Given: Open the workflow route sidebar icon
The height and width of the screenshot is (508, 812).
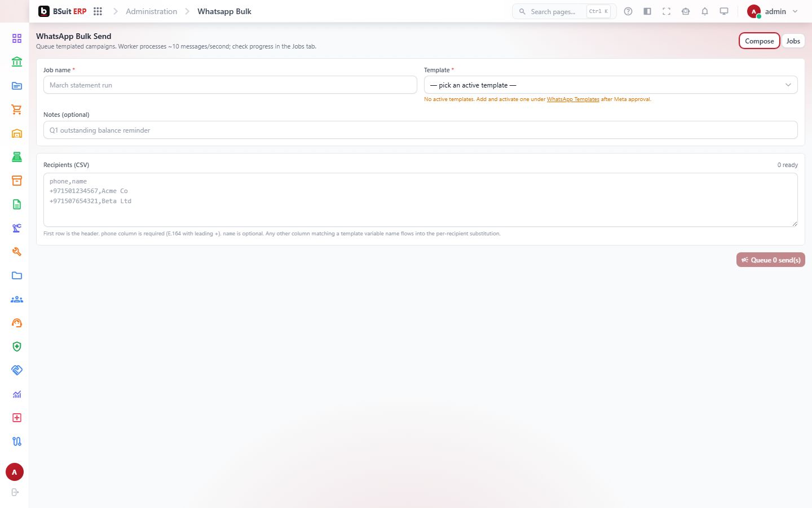Looking at the screenshot, I should click(x=17, y=441).
